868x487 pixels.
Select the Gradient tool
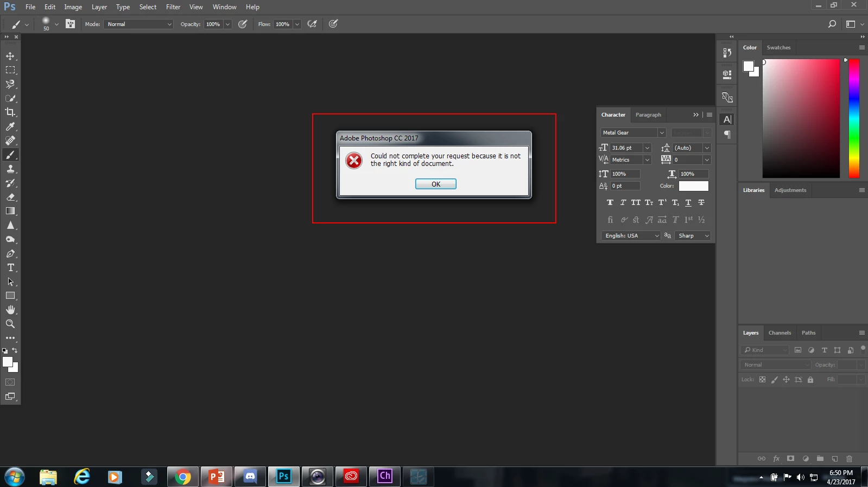10,211
